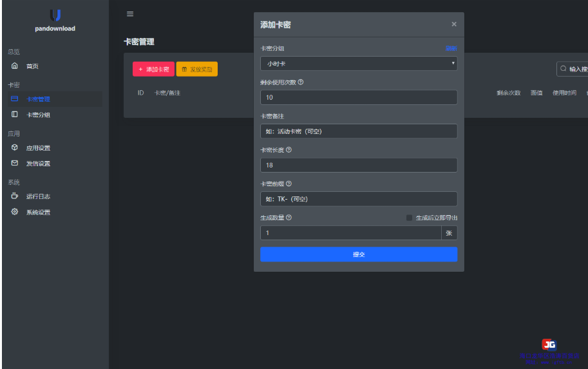The image size is (588, 369).
Task: Open 卡密分组 in the sidebar menu
Action: [x=37, y=115]
